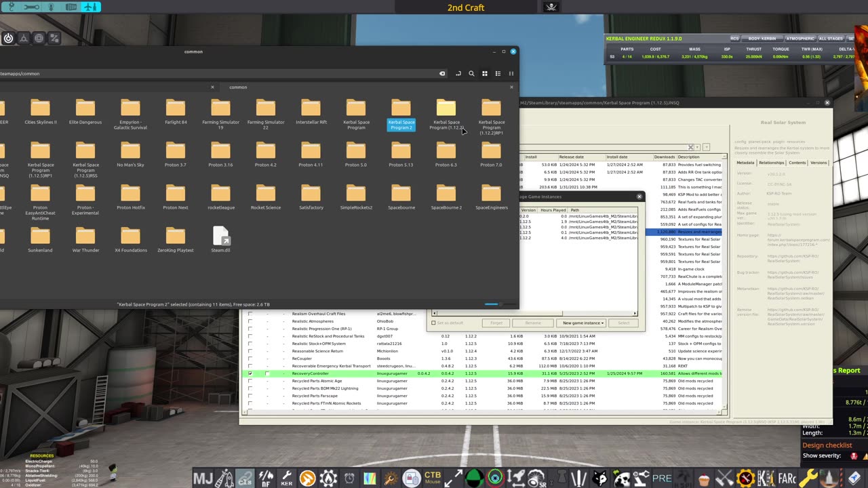Sort mod list by Downloads column

(665, 157)
